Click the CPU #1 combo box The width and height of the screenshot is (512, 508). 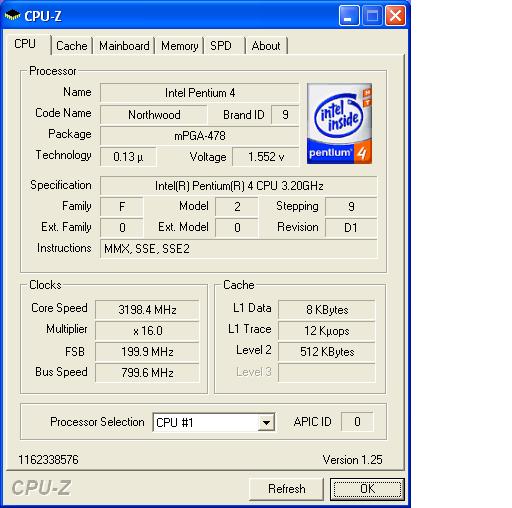tap(214, 422)
